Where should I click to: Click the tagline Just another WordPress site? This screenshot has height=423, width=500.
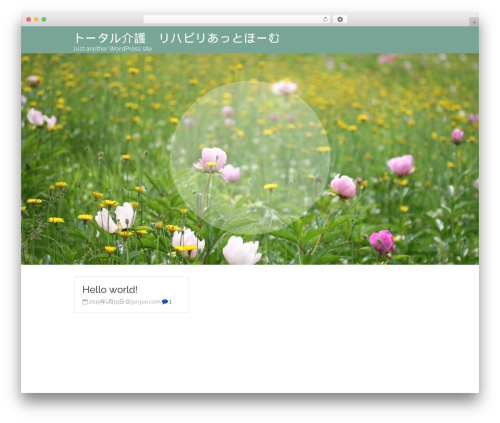(x=112, y=49)
